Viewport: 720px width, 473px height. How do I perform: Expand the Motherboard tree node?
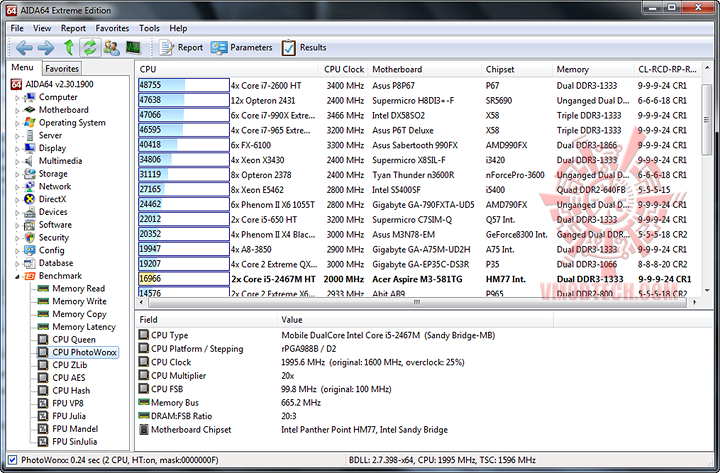point(17,110)
